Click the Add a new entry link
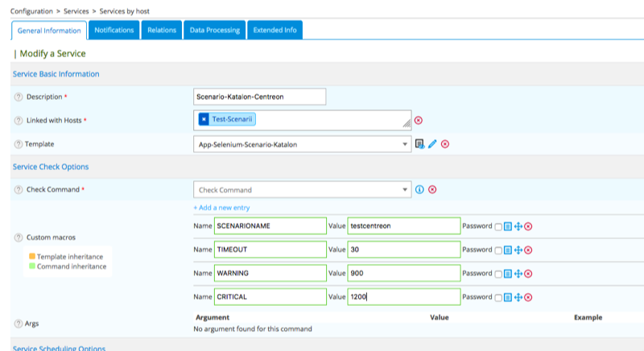The image size is (644, 351). [x=221, y=208]
